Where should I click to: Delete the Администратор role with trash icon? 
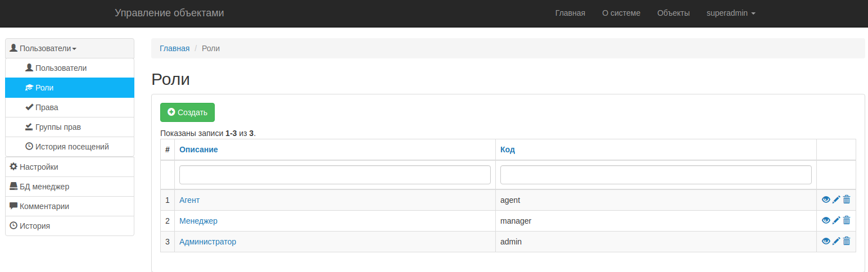(x=847, y=241)
